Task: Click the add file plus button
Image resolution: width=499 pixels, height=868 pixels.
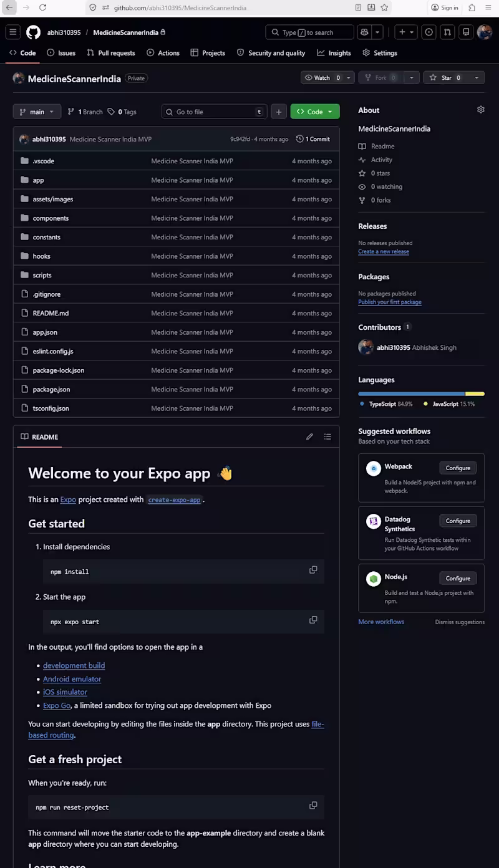Action: click(278, 112)
